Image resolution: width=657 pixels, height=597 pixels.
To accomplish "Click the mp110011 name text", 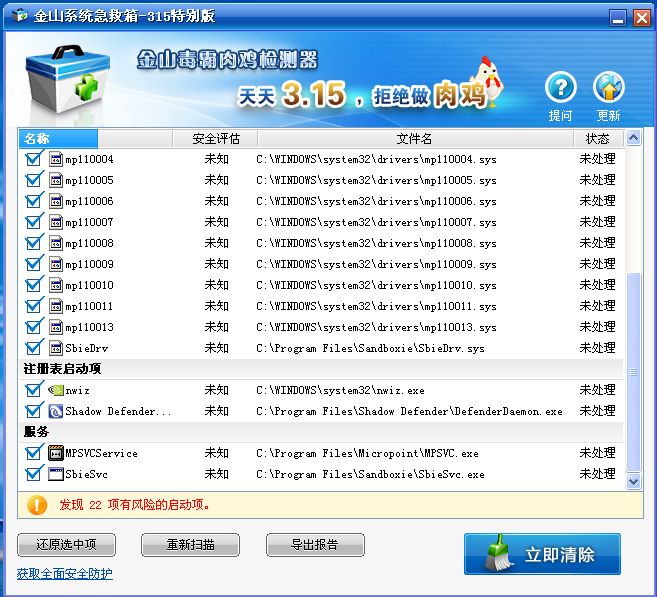I will pyautogui.click(x=89, y=306).
